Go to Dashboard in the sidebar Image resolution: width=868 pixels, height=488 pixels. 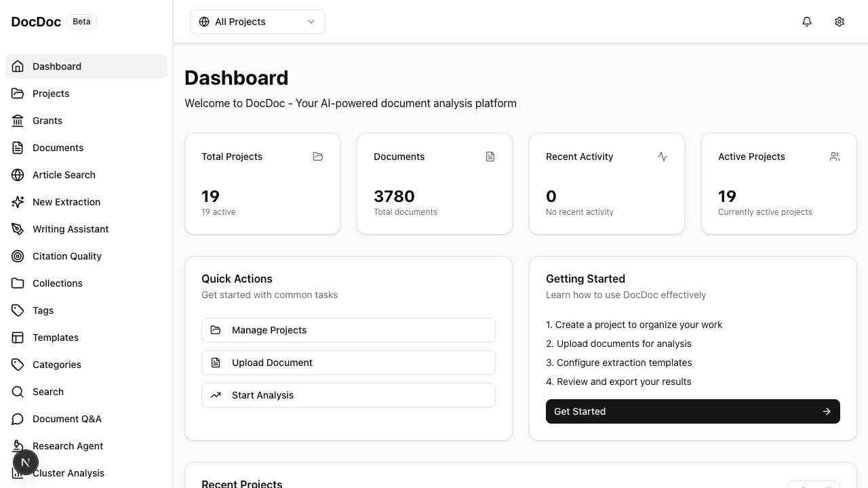pos(86,66)
